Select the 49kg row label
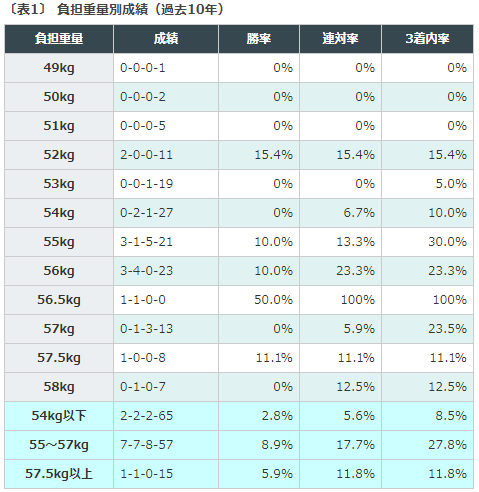Image resolution: width=479 pixels, height=492 pixels. click(x=59, y=68)
